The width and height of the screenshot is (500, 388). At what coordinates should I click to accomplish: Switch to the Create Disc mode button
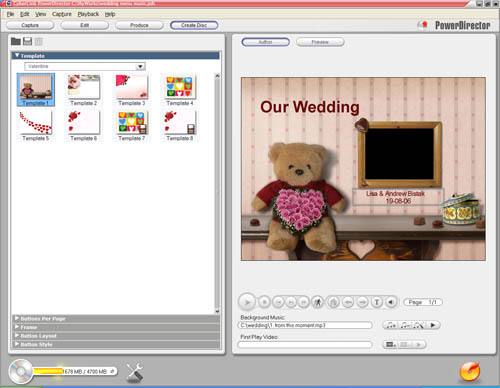194,25
